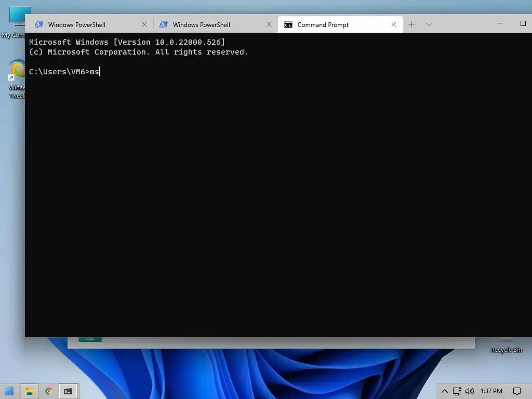Open a new terminal tab with plus button

pyautogui.click(x=411, y=24)
